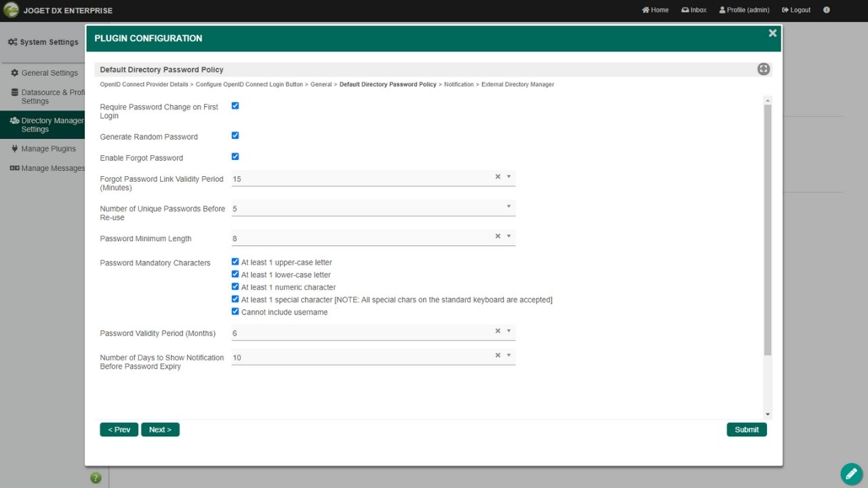Click scrollbar up arrow in dialog
This screenshot has height=488, width=868.
(x=768, y=100)
